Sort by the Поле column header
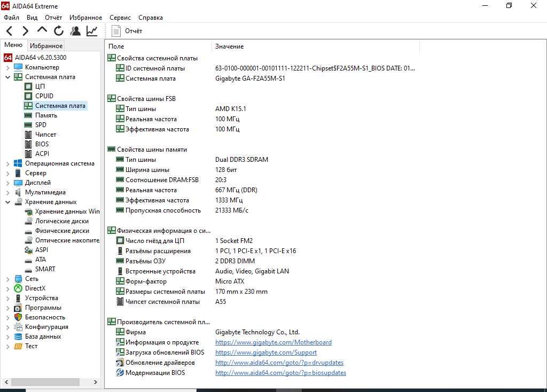 coord(158,46)
